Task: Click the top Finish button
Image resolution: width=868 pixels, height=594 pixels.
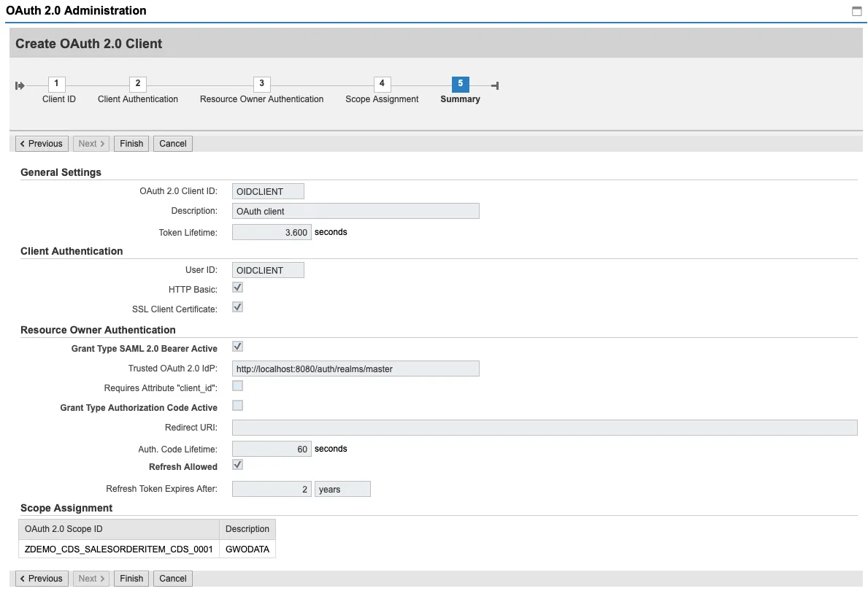Action: (131, 144)
